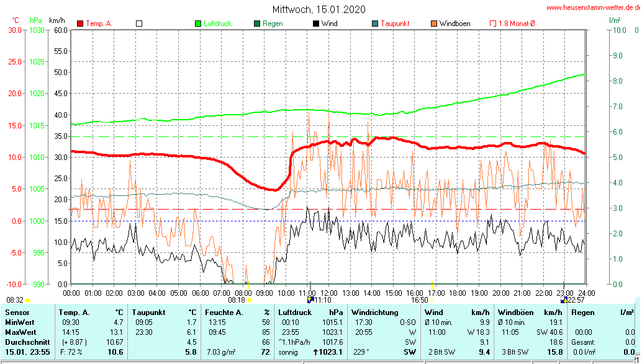Click the black Wind legend square
Screen dimensions: 642x364
pos(315,24)
